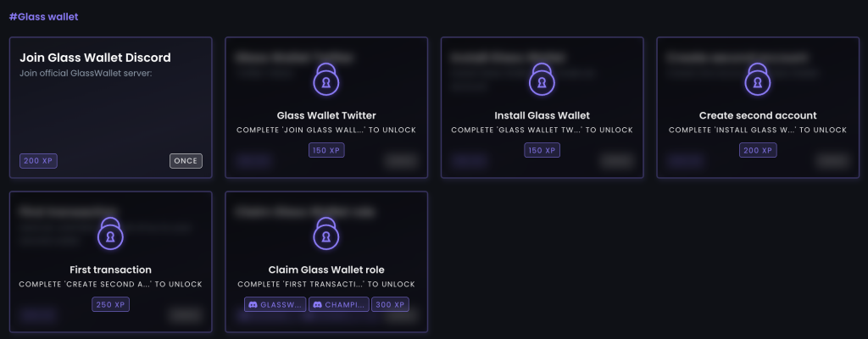Click the lock icon on Create second account
This screenshot has width=868, height=339.
pos(758,79)
